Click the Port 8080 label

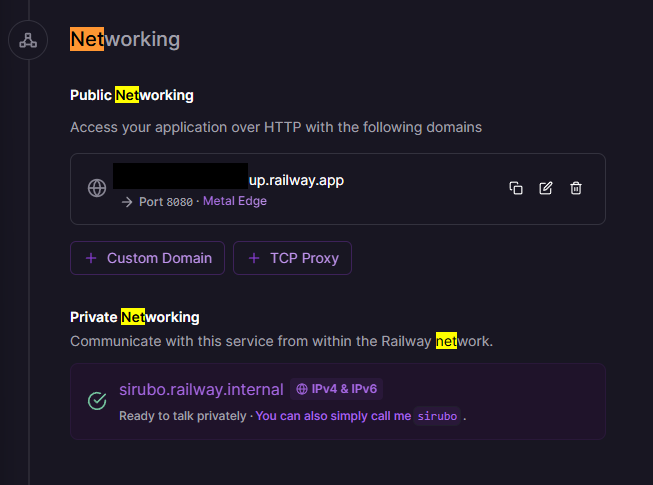[x=166, y=201]
